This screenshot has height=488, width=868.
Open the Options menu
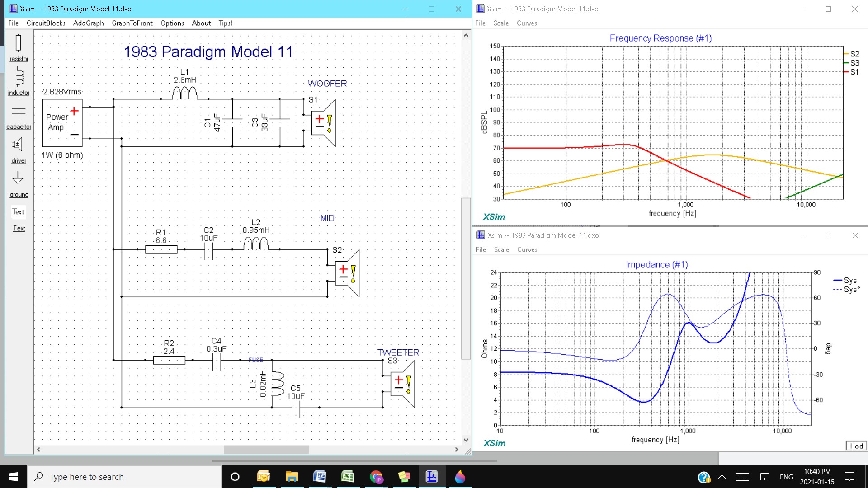point(172,23)
